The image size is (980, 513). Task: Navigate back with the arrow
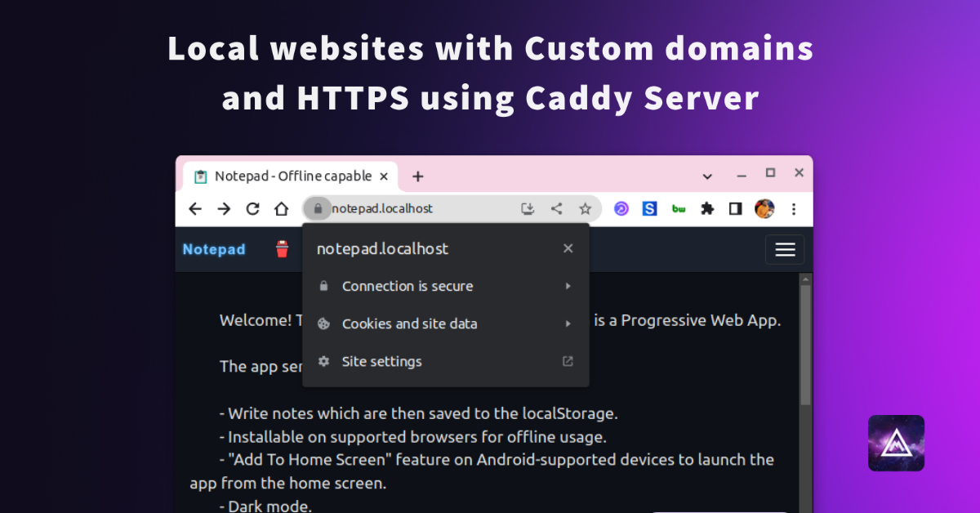tap(194, 208)
